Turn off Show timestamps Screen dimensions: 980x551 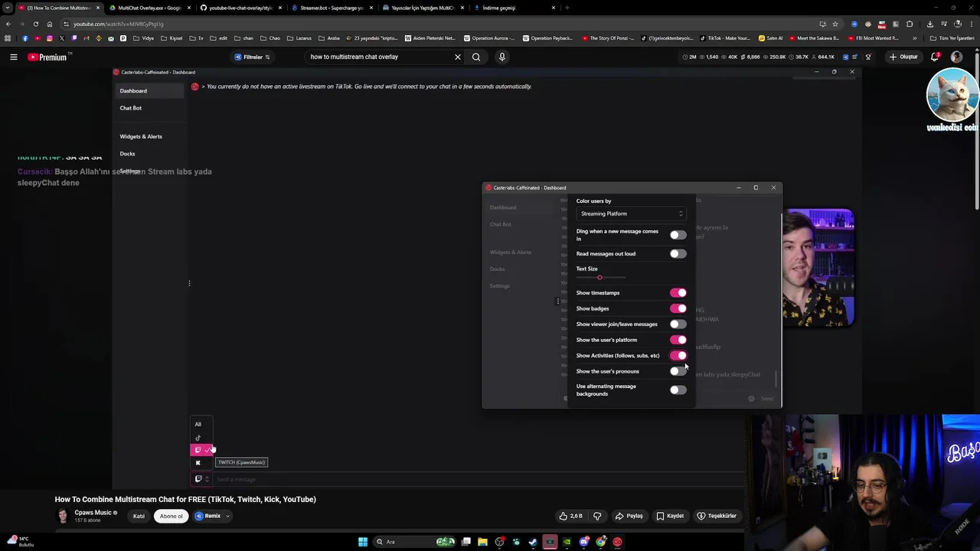[x=678, y=292]
